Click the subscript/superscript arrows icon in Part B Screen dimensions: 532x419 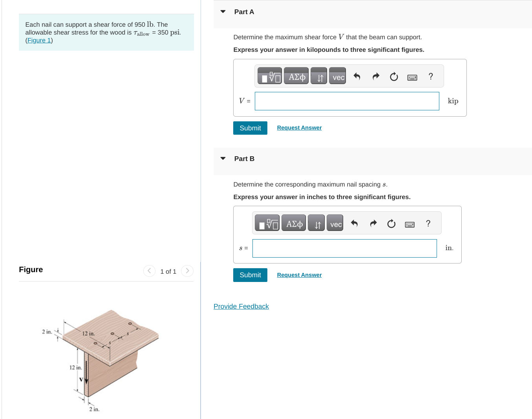coord(316,223)
